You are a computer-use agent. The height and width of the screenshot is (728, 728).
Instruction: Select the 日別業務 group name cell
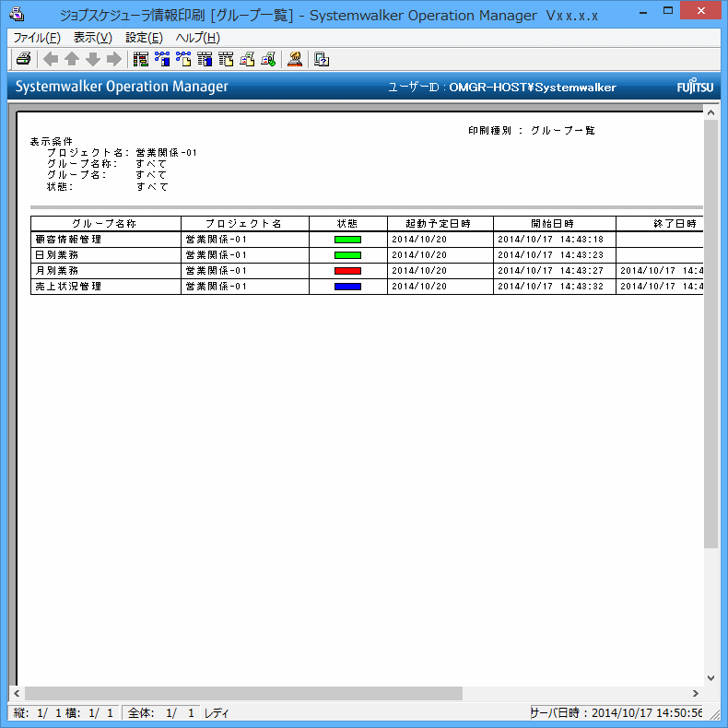(105, 255)
